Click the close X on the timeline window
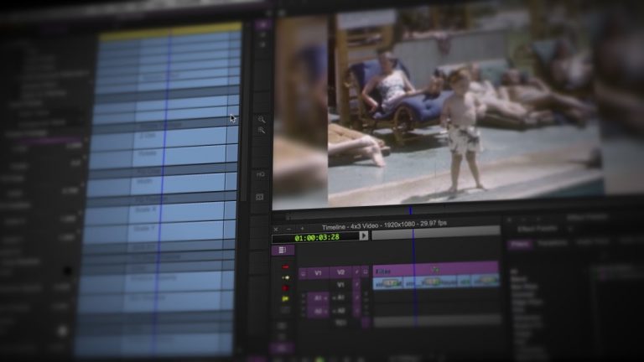 (276, 228)
